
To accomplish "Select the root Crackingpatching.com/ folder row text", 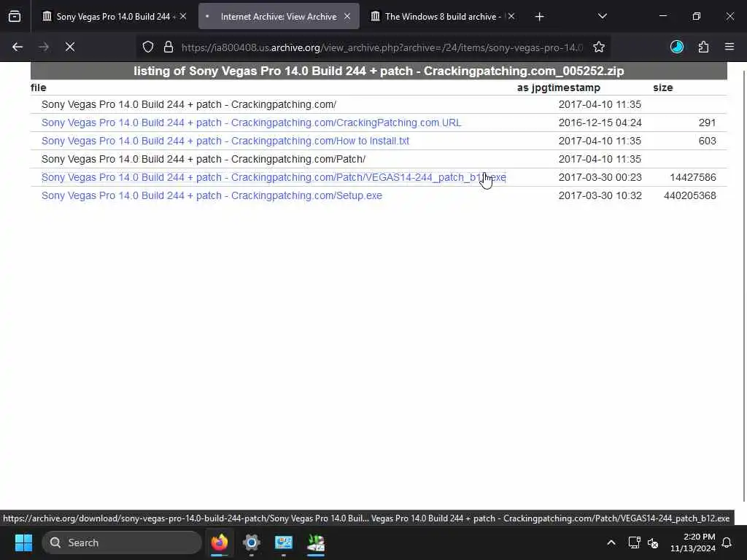I will [x=189, y=104].
